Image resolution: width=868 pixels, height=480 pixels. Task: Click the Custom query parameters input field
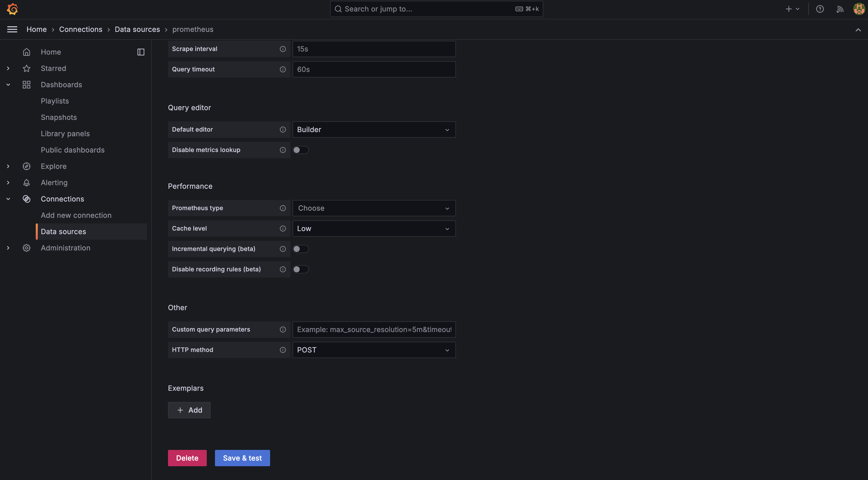pyautogui.click(x=374, y=330)
